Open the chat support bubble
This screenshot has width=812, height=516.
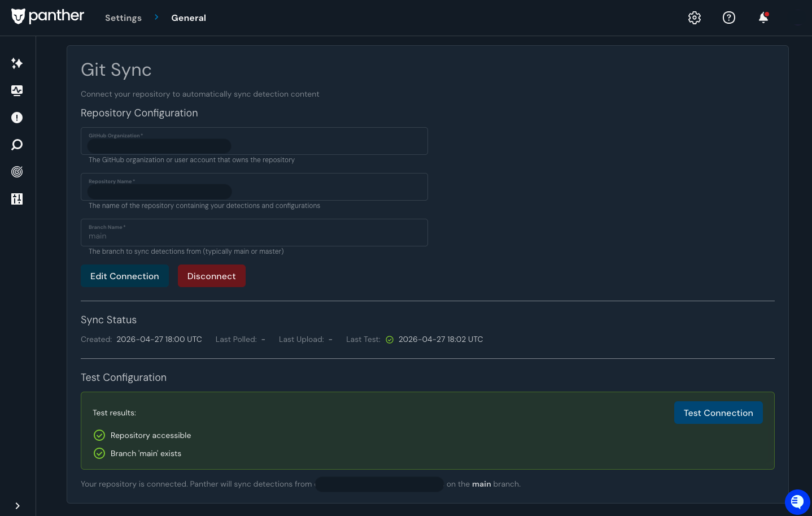(797, 502)
